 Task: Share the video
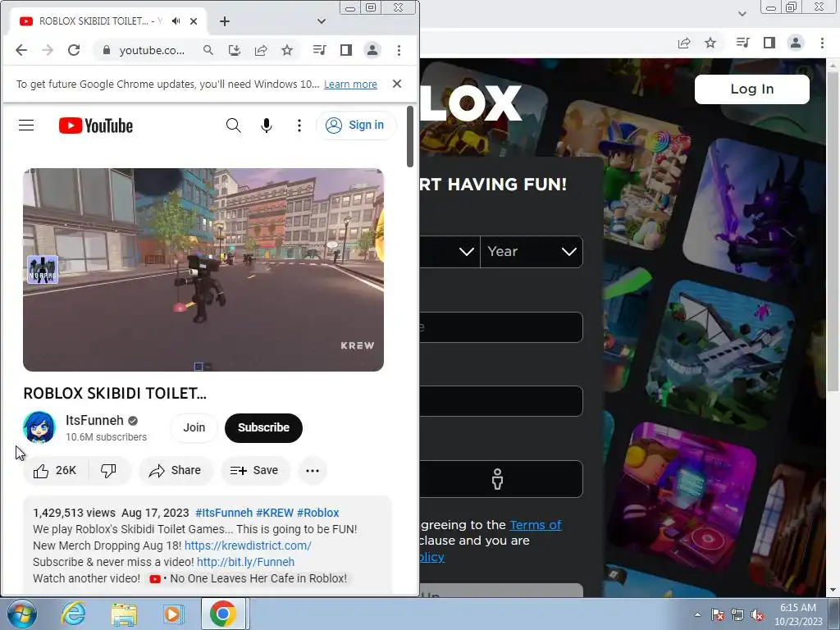pos(176,470)
